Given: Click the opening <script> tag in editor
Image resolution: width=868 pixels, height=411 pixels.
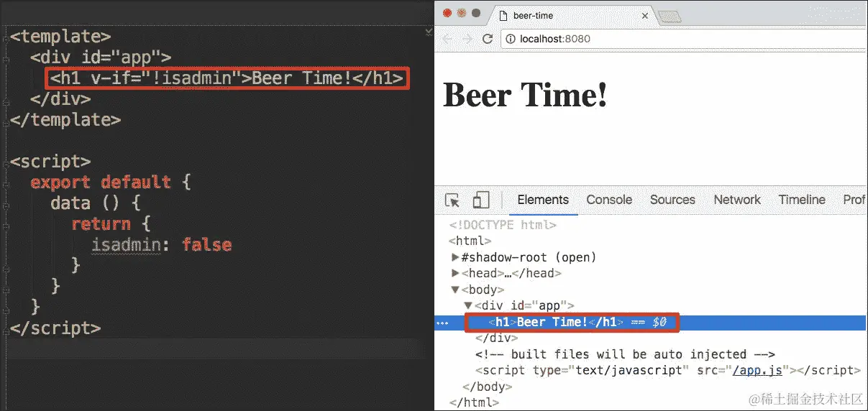Looking at the screenshot, I should click(x=50, y=162).
